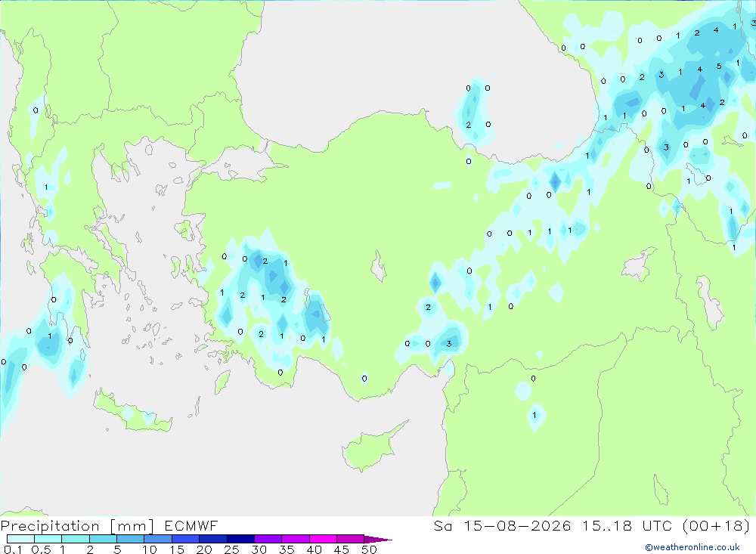Select the 1–2 mm legend color box

tap(75, 539)
